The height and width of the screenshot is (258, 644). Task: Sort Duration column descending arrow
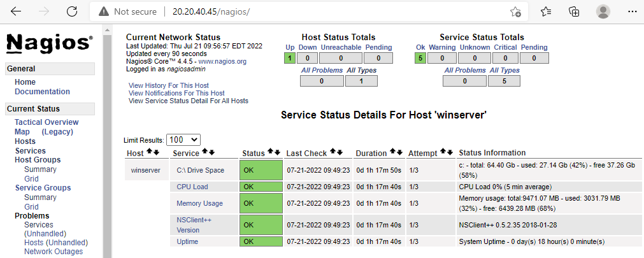click(x=399, y=152)
